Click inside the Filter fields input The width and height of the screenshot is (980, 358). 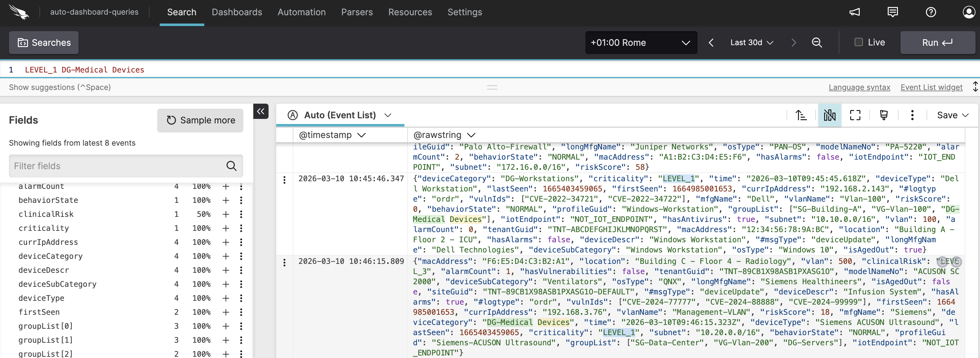tap(114, 166)
